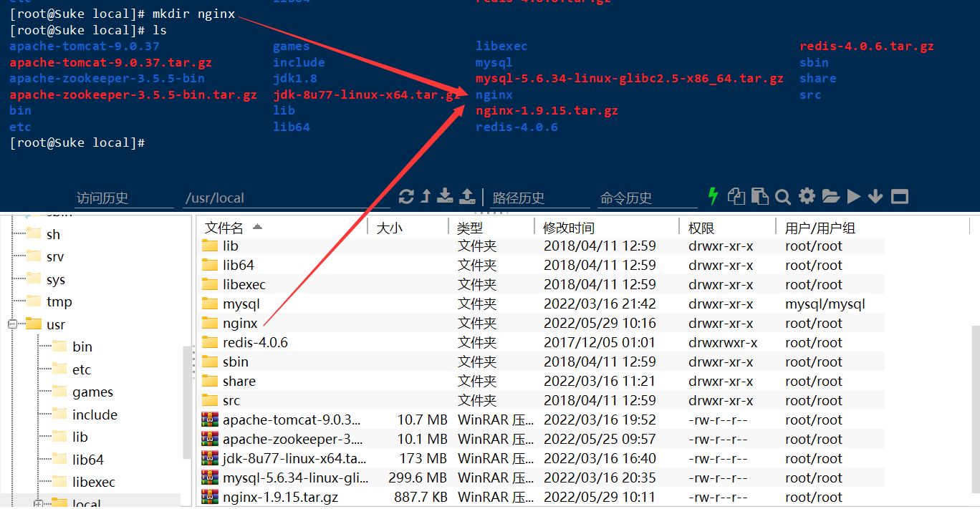The image size is (980, 509).
Task: Go up one directory level
Action: pos(426,197)
